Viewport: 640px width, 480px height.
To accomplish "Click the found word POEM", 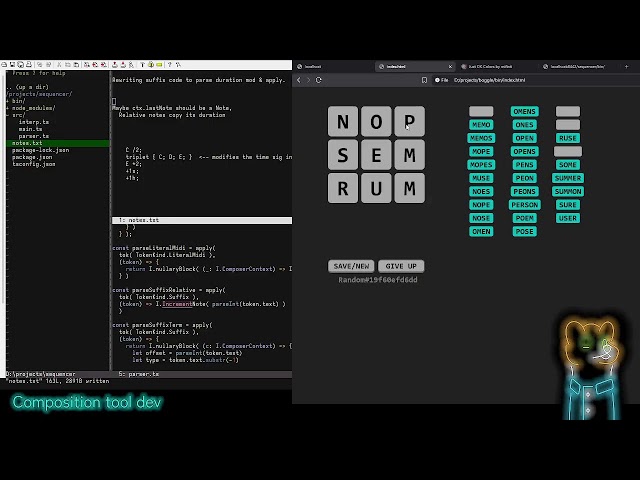I will click(x=524, y=218).
